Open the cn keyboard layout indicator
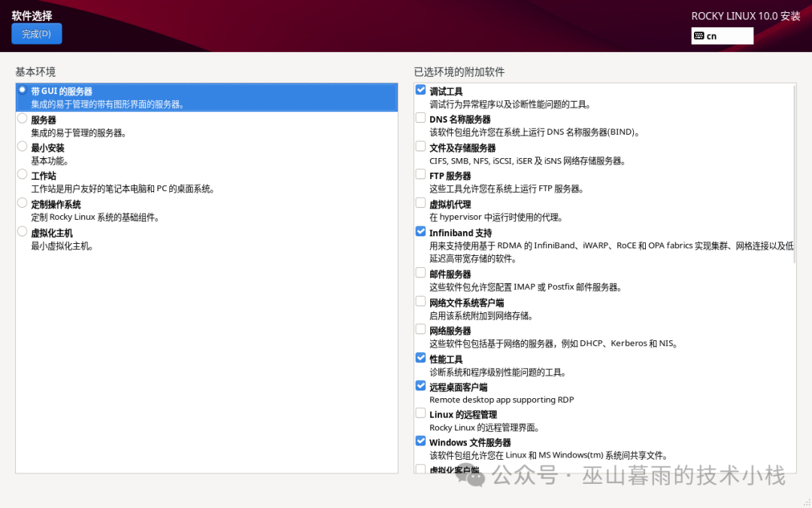 pyautogui.click(x=721, y=35)
